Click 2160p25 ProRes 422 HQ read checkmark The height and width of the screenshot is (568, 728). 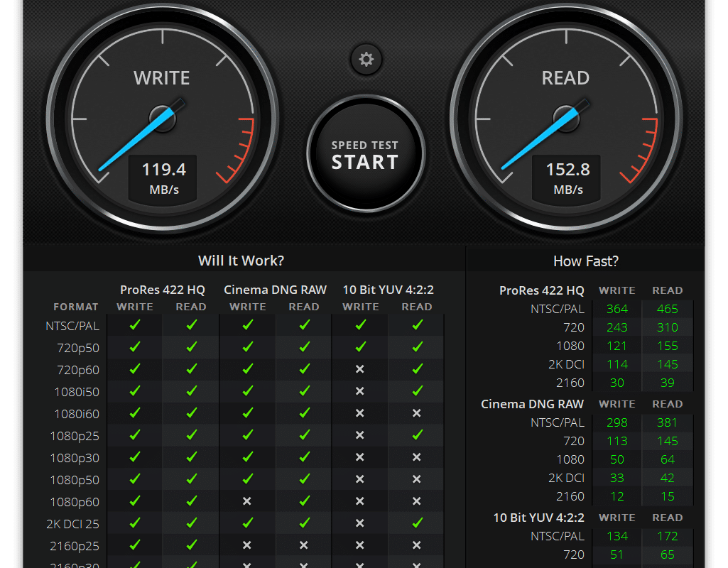click(x=191, y=545)
